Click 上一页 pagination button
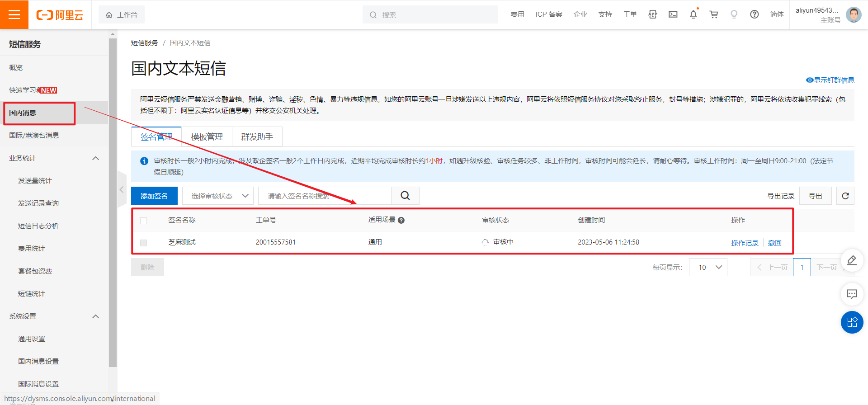868x405 pixels. coord(772,267)
